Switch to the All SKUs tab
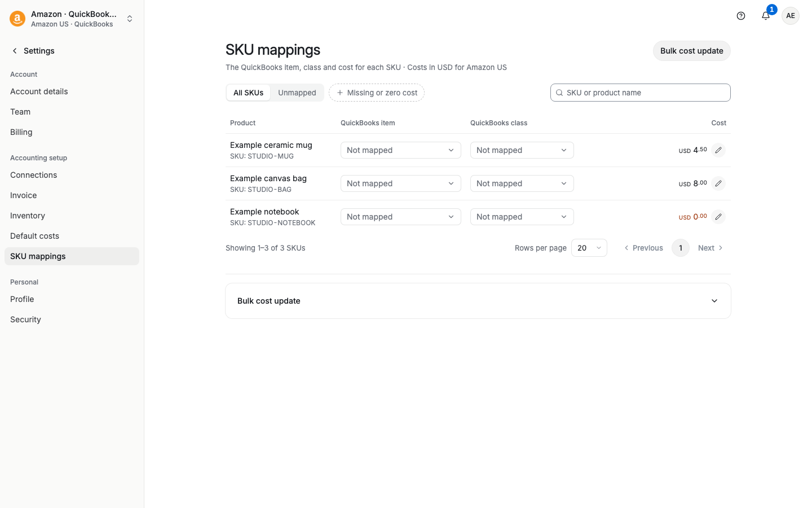The width and height of the screenshot is (812, 508). point(248,93)
